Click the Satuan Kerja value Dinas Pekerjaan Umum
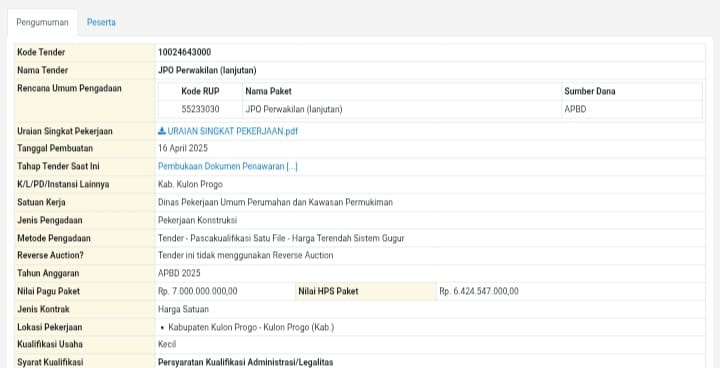 [276, 203]
